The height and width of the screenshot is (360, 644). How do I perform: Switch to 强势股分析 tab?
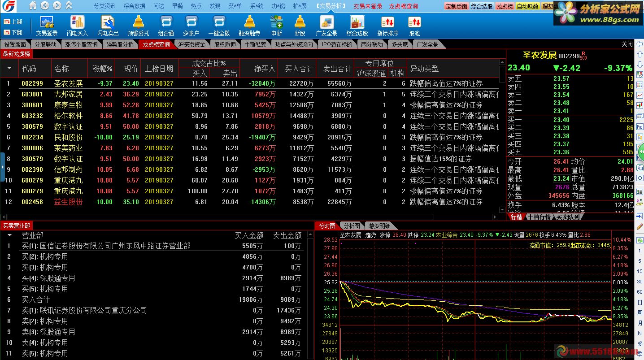coord(120,44)
